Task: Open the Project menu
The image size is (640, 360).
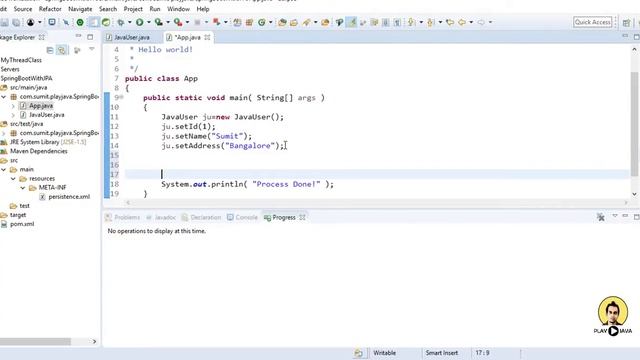Action: point(133,9)
